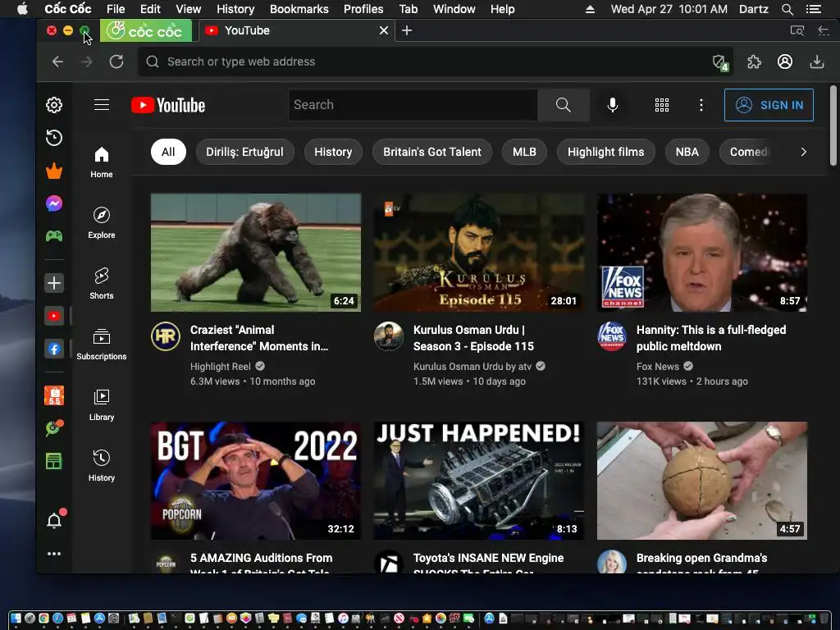Expand filter chips with right chevron
840x630 pixels.
coord(804,152)
